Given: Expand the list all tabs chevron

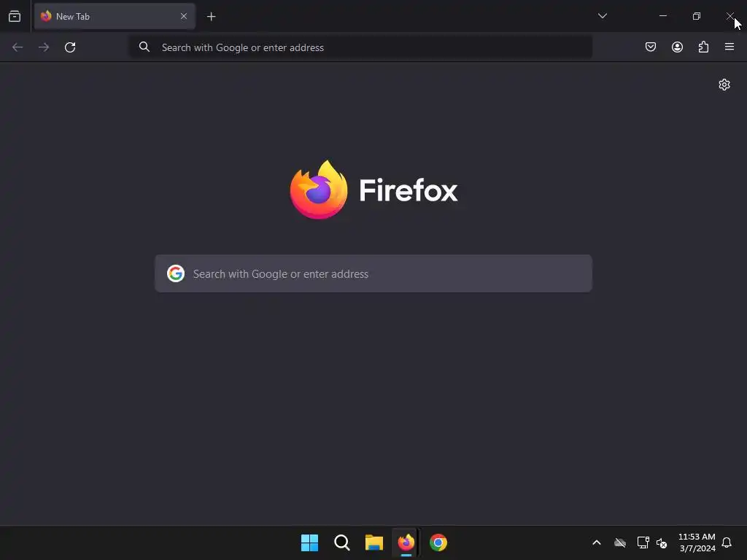Looking at the screenshot, I should 602,16.
